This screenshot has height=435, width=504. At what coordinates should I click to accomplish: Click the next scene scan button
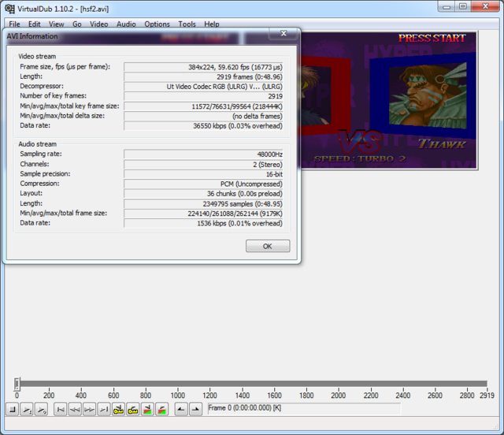(x=162, y=409)
